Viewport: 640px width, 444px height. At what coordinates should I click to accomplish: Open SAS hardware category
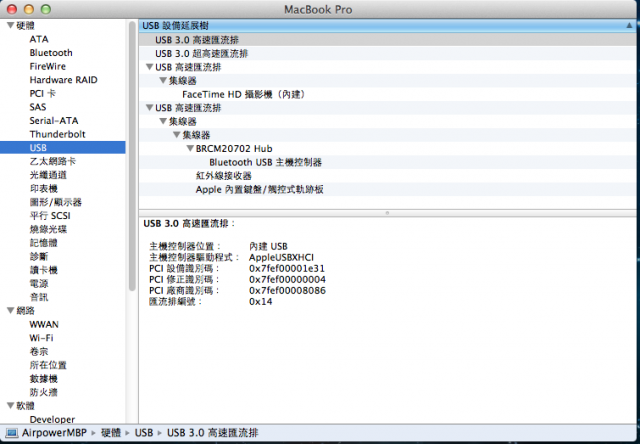click(38, 107)
